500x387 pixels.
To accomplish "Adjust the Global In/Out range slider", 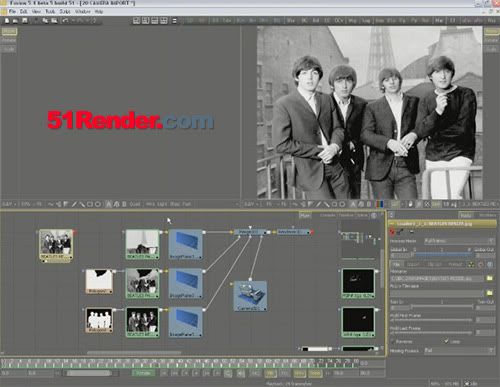I will point(442,255).
